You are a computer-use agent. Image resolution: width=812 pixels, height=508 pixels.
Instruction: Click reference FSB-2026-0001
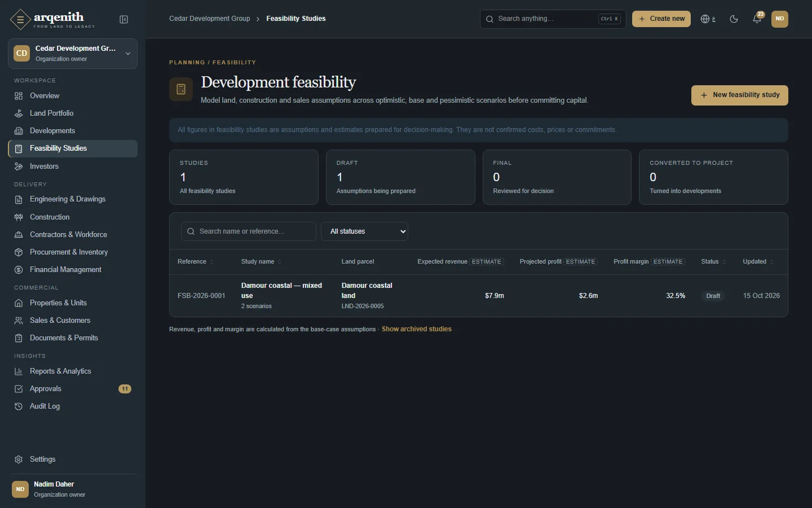tap(201, 296)
